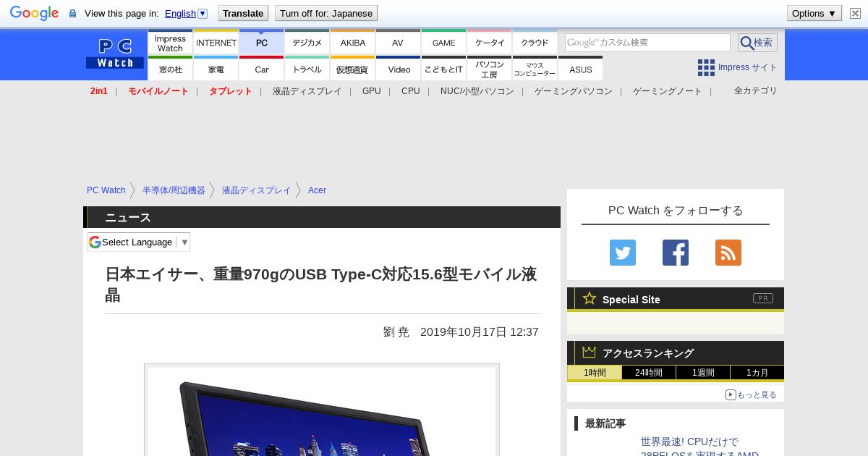Click the PC Watch breadcrumb link

coord(106,190)
